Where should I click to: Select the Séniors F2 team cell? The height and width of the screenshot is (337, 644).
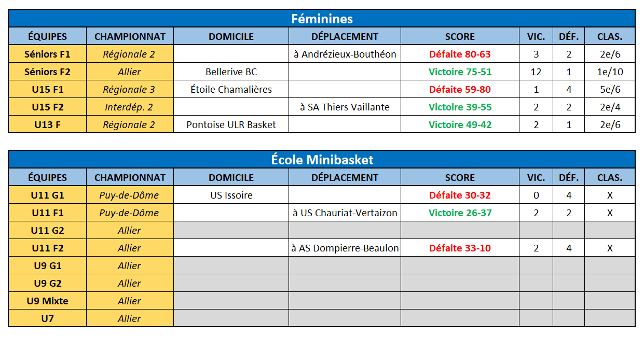tap(48, 72)
